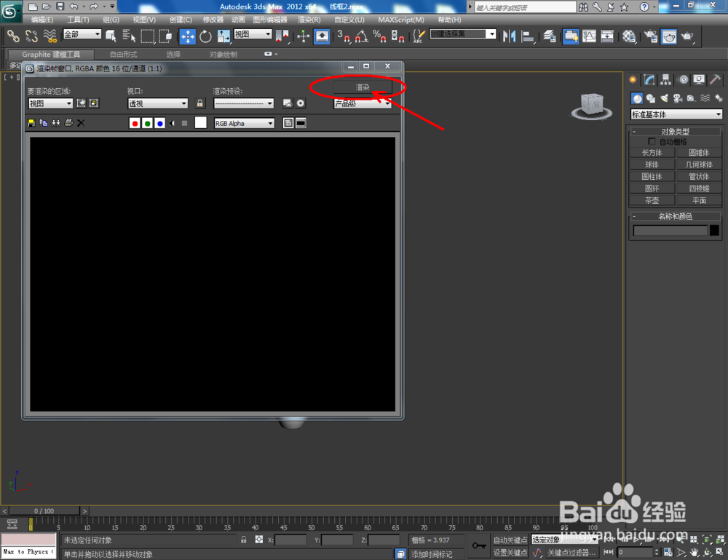Open RGB Alpha channel dropdown

[x=244, y=123]
